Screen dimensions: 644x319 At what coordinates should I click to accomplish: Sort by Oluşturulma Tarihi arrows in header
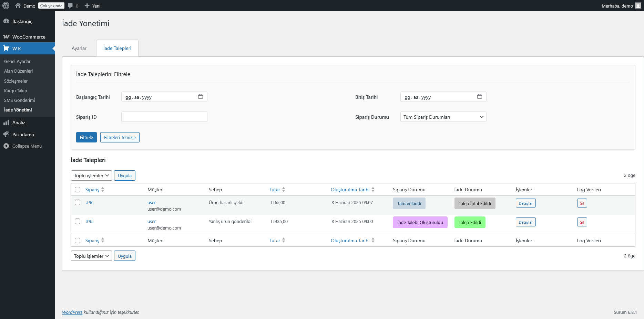coord(373,190)
